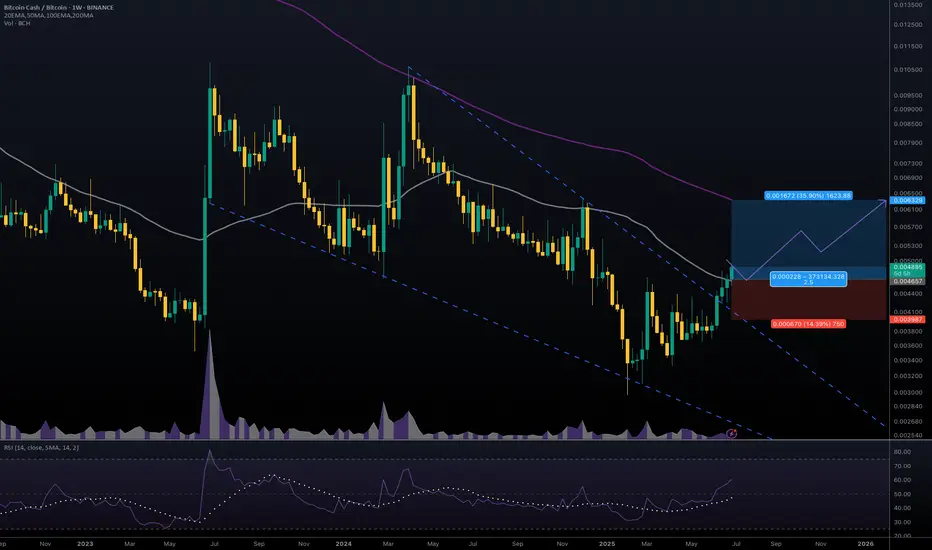Viewport: 932px width, 550px height.
Task: Select the upper dashed blue trendline near July 2024
Action: [x=473, y=114]
